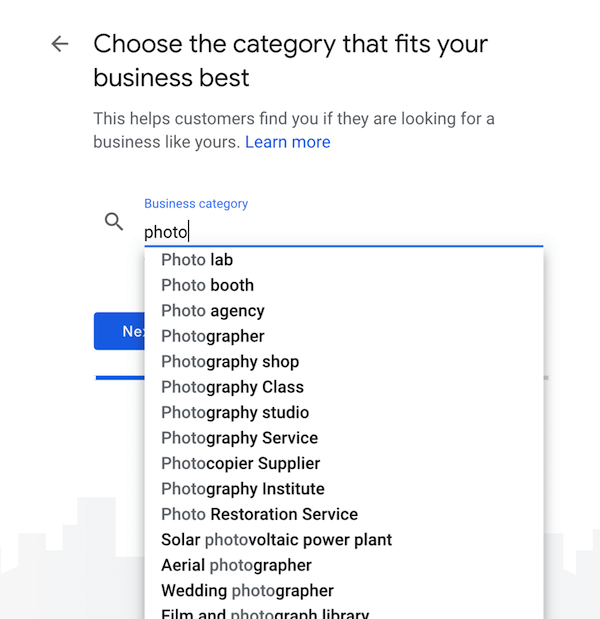This screenshot has width=600, height=619.
Task: Focus the Business category input field
Action: [343, 232]
